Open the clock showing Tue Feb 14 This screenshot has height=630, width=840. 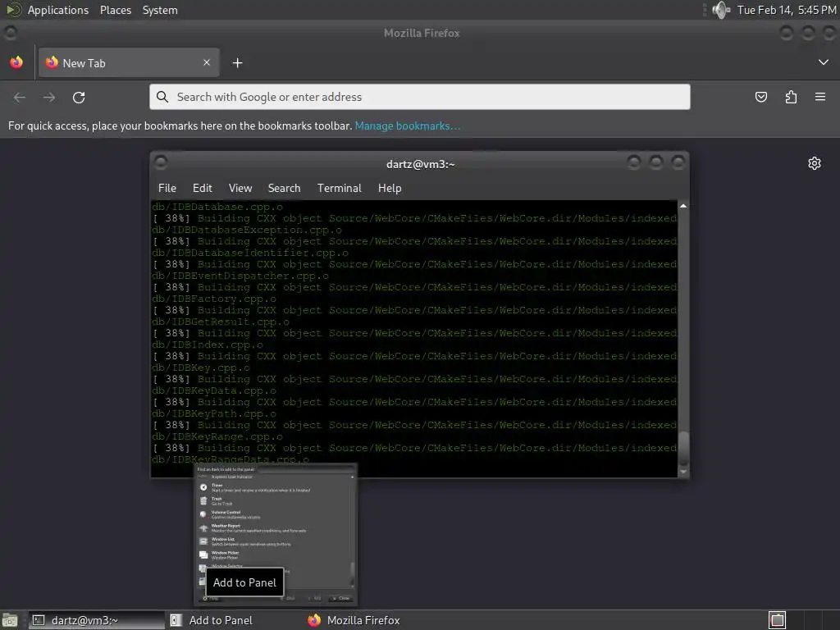click(787, 10)
